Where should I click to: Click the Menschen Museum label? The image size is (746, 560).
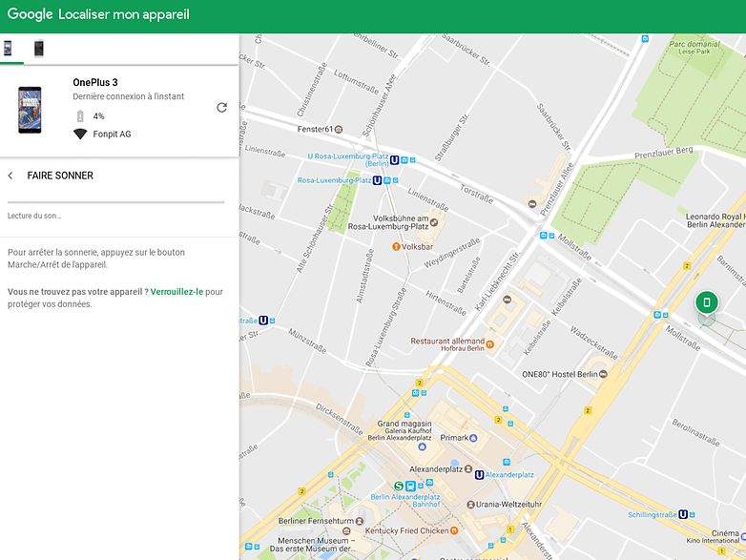click(313, 545)
